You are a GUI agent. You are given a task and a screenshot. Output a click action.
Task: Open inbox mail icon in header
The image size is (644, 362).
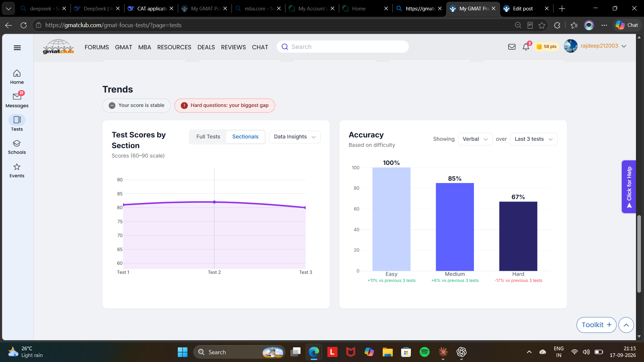[512, 47]
